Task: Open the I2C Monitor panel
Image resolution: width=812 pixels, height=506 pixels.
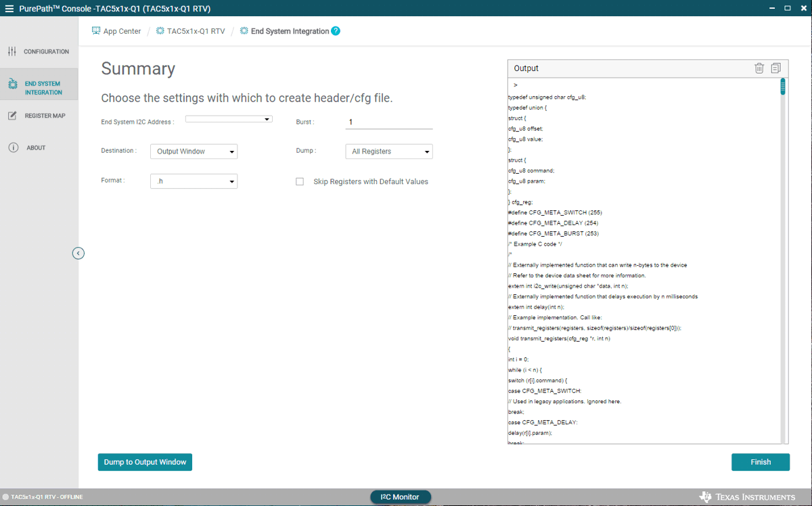Action: (x=400, y=497)
